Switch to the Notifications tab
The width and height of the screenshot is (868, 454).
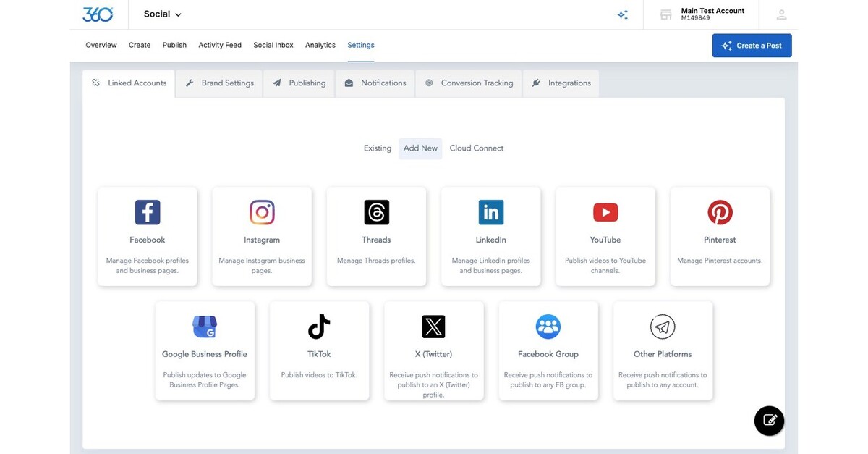pyautogui.click(x=375, y=83)
